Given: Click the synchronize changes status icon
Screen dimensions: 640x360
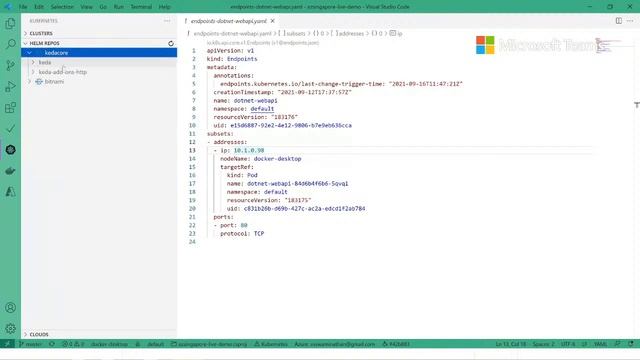Looking at the screenshot, I should (x=51, y=344).
